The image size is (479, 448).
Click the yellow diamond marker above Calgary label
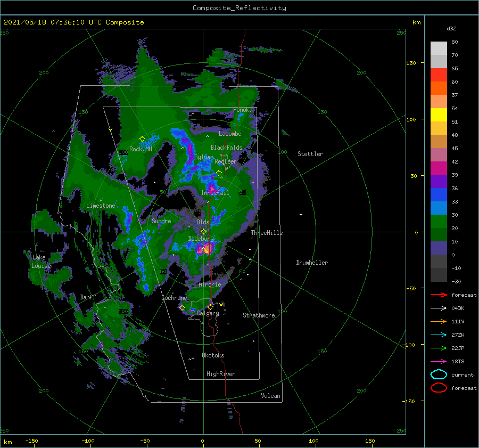pos(210,307)
